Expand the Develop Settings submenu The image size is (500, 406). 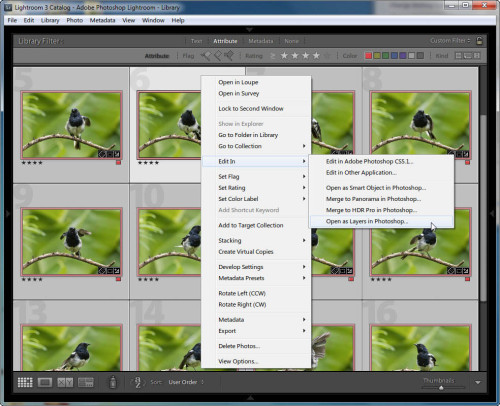(256, 267)
